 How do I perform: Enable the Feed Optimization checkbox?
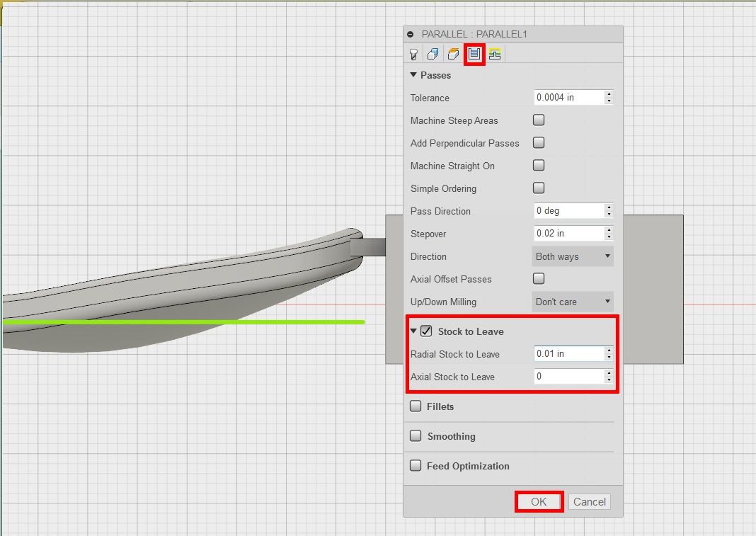416,466
